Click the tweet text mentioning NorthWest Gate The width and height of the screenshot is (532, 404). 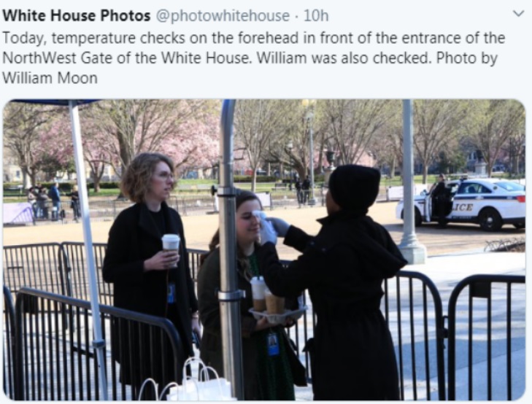[x=254, y=58]
